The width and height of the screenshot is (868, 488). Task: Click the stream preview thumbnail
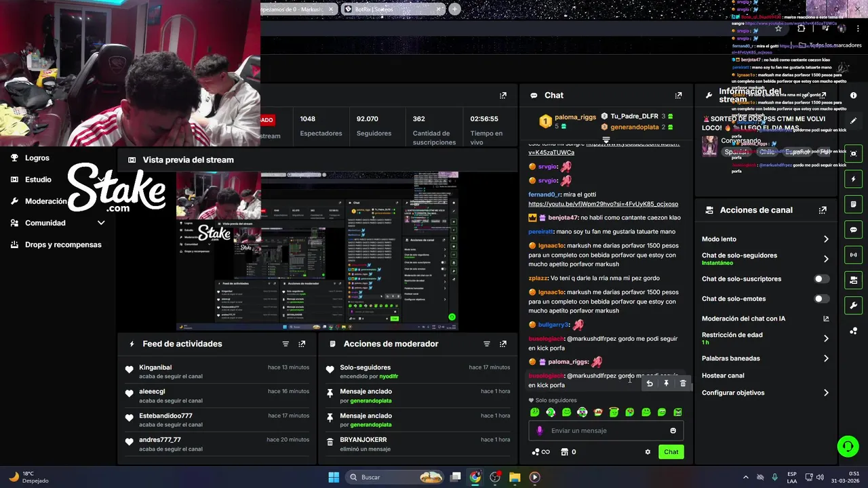[317, 251]
